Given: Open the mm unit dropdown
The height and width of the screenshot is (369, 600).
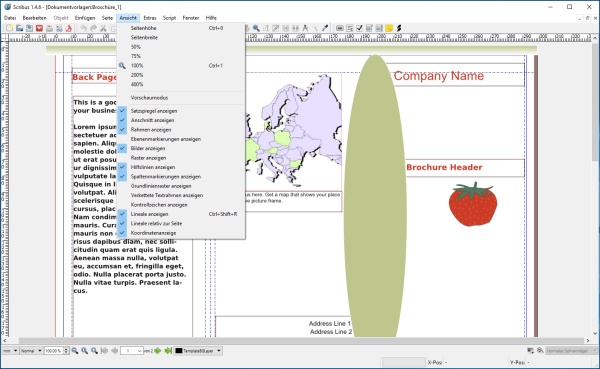Looking at the screenshot, I should pyautogui.click(x=10, y=351).
